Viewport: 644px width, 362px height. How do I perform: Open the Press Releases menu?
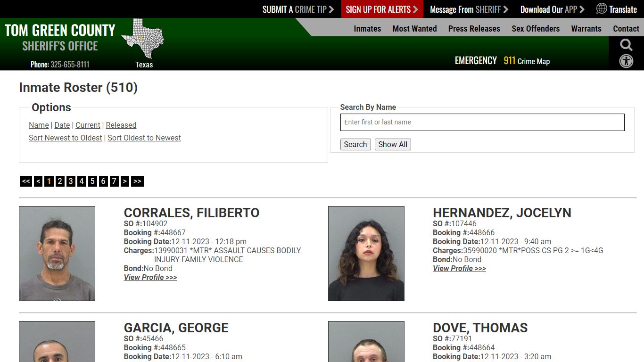474,29
